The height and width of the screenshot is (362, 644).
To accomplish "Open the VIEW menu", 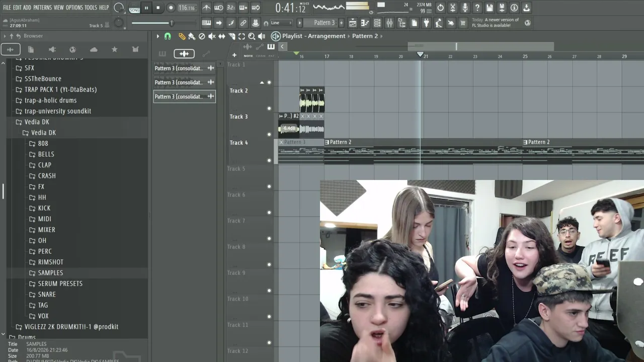I will click(58, 8).
